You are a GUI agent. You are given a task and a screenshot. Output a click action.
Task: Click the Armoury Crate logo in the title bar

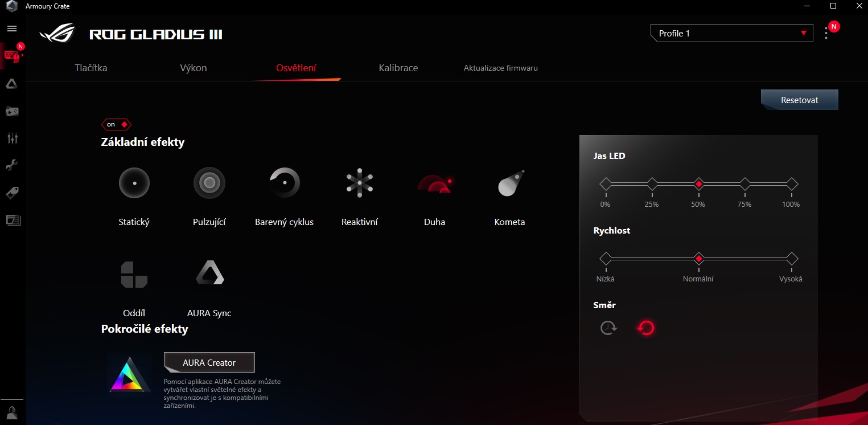point(12,6)
